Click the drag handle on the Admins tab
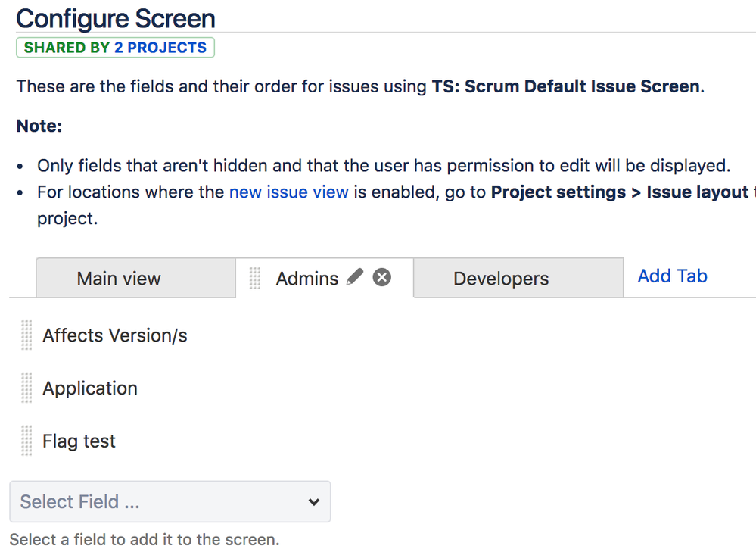This screenshot has width=756, height=549. click(254, 278)
